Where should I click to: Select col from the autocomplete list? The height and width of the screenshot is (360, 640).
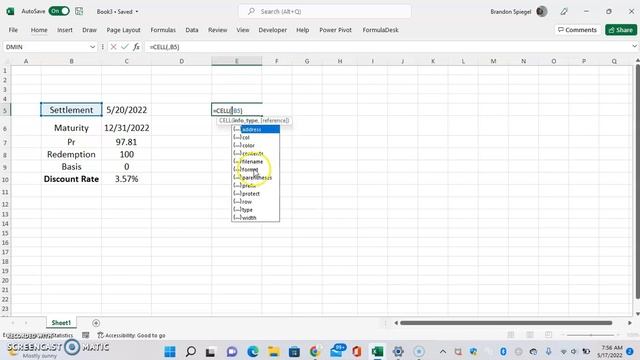click(256, 138)
